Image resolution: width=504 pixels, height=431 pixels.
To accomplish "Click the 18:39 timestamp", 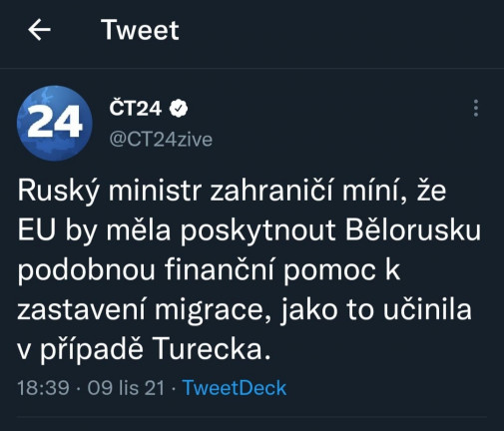I will 43,388.
